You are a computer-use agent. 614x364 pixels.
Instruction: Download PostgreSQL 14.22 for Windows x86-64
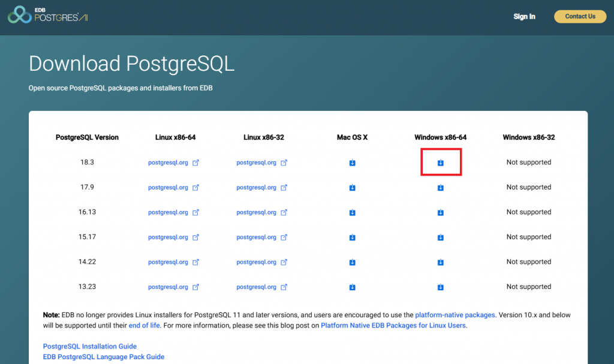click(441, 262)
